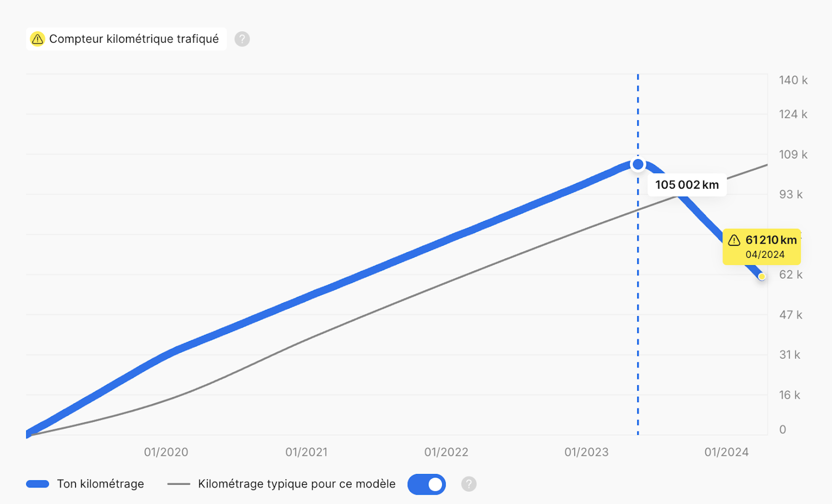Select the yellow data point at 04/2024
The width and height of the screenshot is (832, 504).
tap(761, 277)
